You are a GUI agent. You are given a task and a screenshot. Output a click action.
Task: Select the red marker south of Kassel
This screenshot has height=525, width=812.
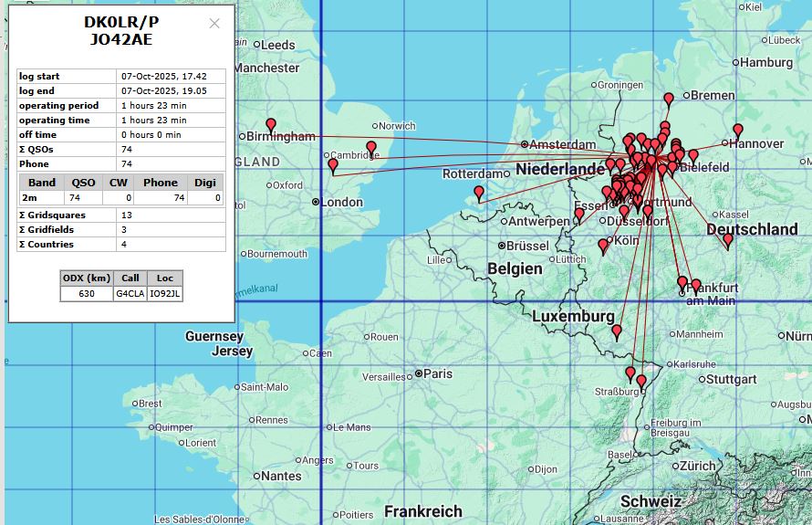pos(727,240)
